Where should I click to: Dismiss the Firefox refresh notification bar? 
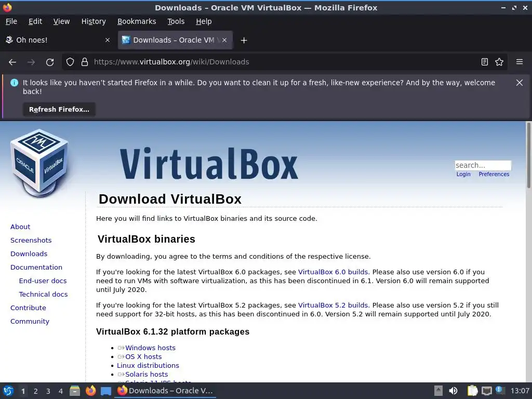coord(520,83)
